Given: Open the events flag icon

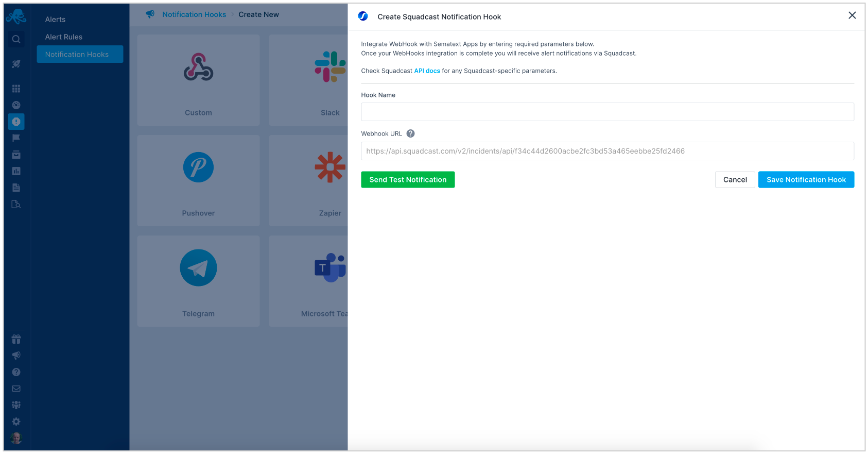Looking at the screenshot, I should coord(16,138).
